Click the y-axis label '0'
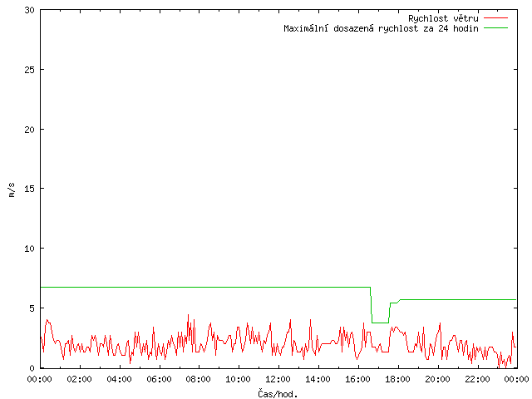Image resolution: width=532 pixels, height=399 pixels. 32,368
